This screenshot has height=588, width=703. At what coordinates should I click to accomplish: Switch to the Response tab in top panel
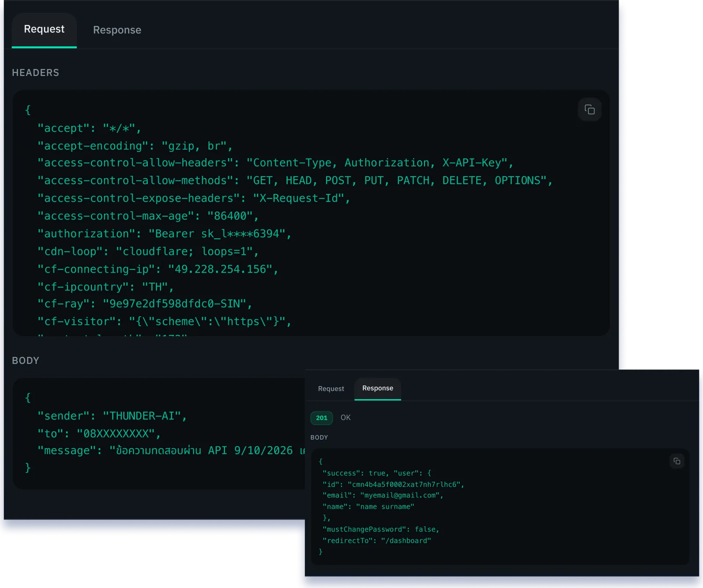click(x=116, y=30)
